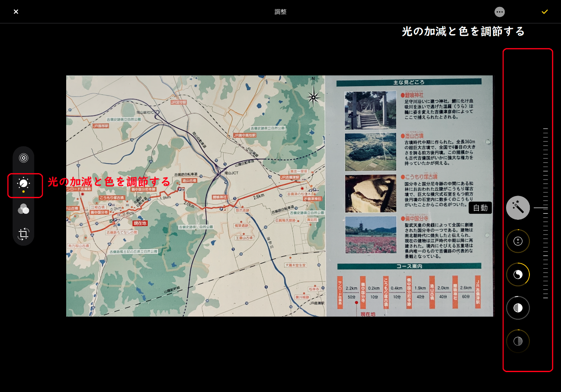Select the Crop and rotate tool
Viewport: 561px width, 392px height.
tap(23, 234)
